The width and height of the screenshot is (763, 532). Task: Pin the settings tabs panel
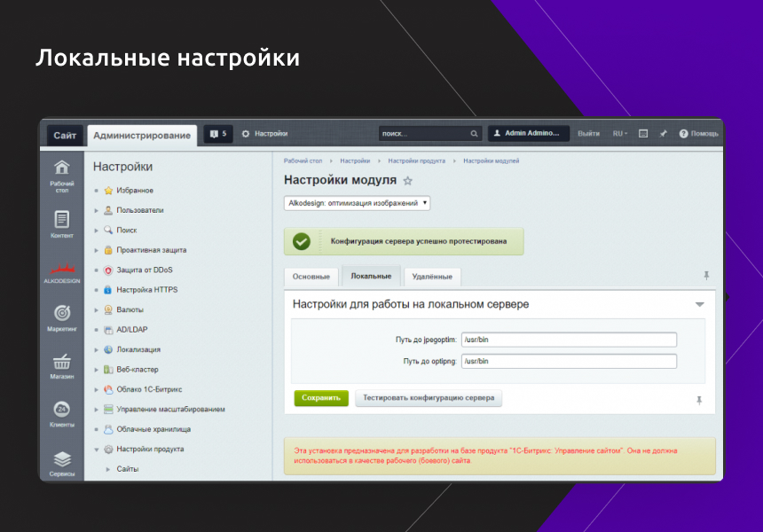706,276
